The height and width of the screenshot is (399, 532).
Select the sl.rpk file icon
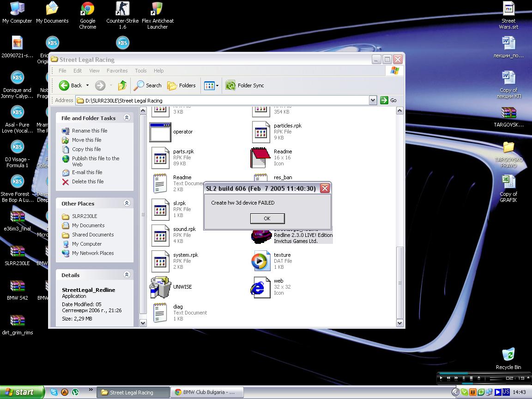click(x=160, y=209)
